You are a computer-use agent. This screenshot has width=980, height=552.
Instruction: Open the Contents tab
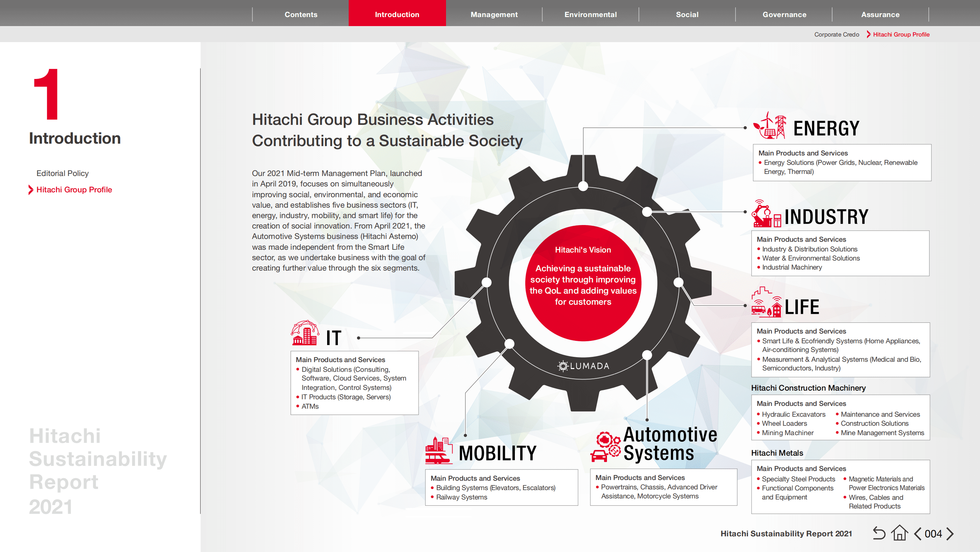(x=301, y=15)
